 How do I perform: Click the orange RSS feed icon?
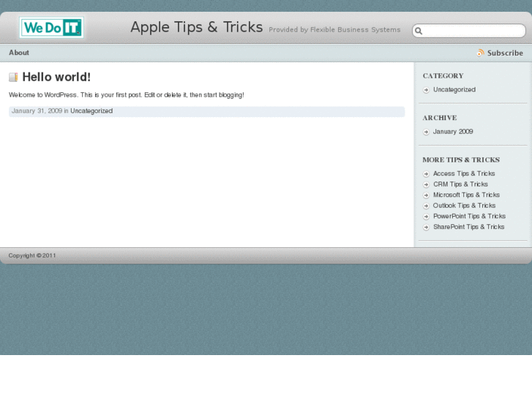click(480, 53)
